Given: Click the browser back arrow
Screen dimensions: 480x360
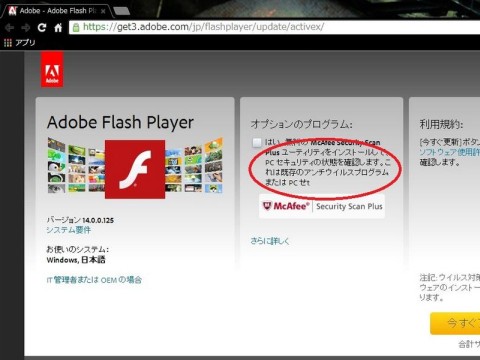Looking at the screenshot, I should coord(9,28).
